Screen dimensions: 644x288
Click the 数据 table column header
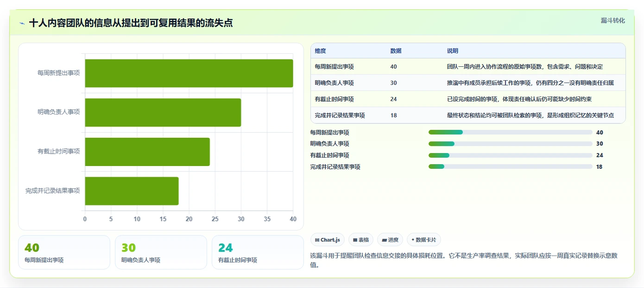tap(396, 51)
